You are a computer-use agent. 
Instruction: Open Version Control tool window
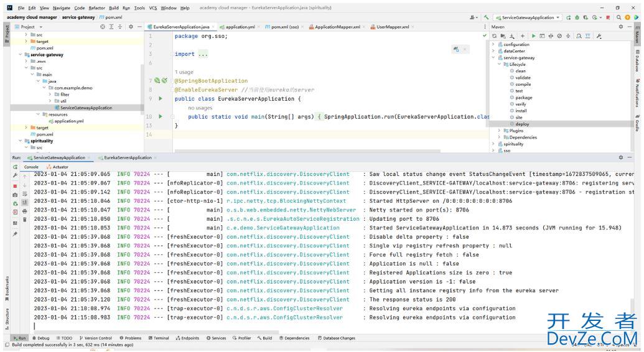coord(95,338)
